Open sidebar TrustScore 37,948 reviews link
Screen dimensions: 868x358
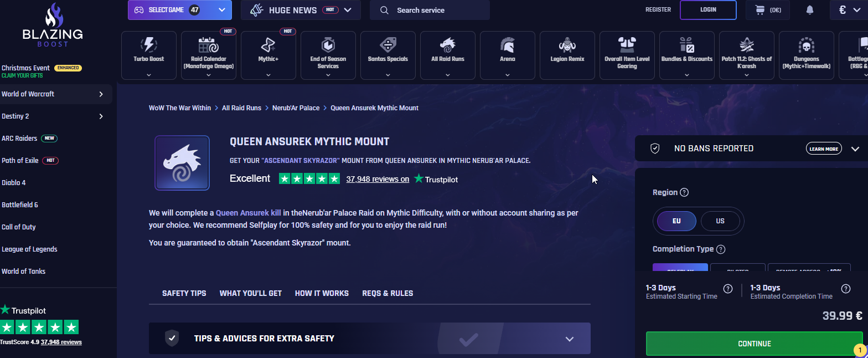[61, 342]
